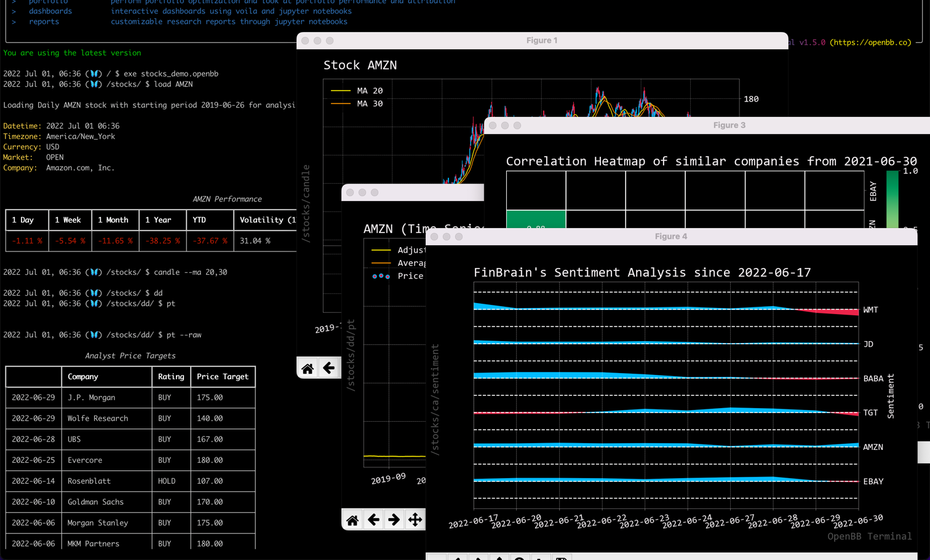Select the UBS company cell

click(x=106, y=440)
